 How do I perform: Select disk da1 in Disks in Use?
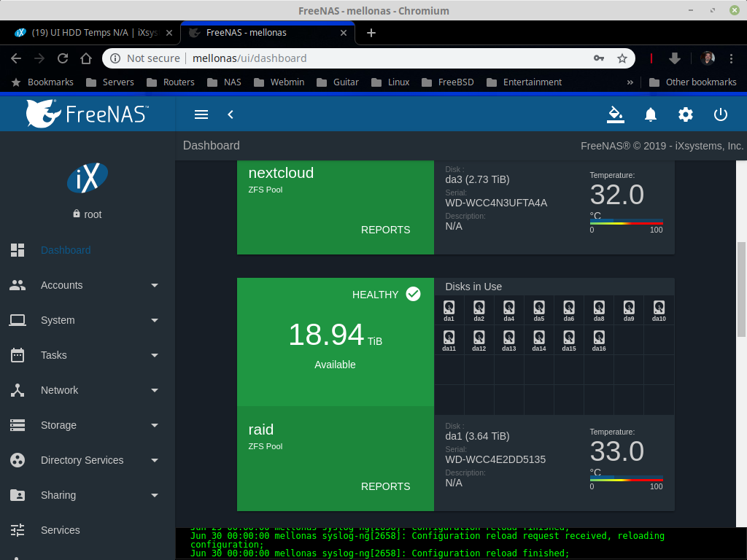pyautogui.click(x=449, y=311)
